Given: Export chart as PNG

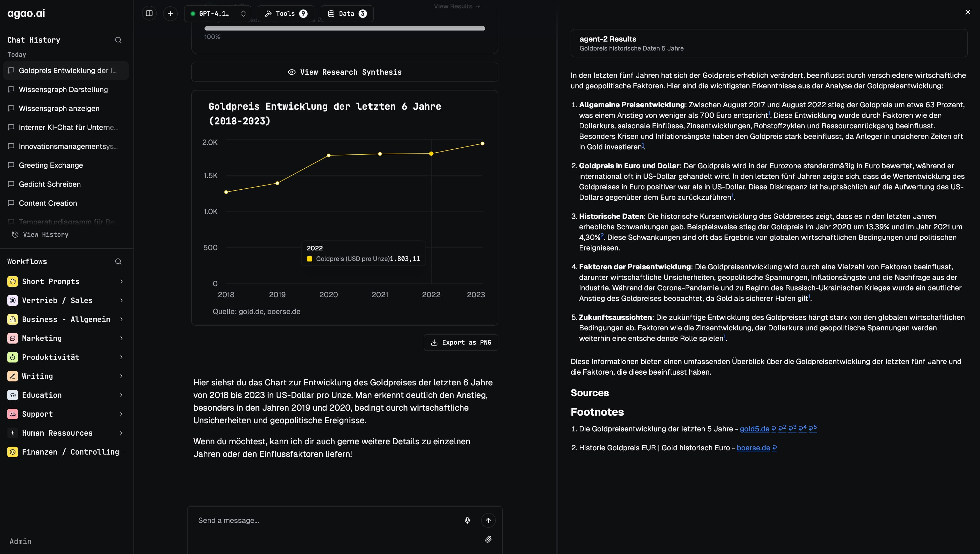Looking at the screenshot, I should point(461,342).
